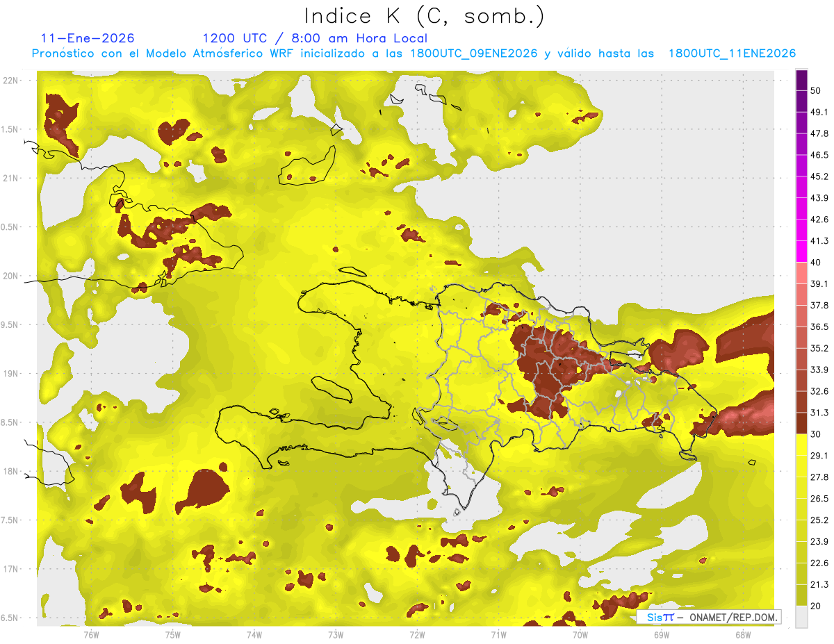This screenshot has height=644, width=834.
Task: Click the '46.5' colorbar value
Action: [820, 155]
